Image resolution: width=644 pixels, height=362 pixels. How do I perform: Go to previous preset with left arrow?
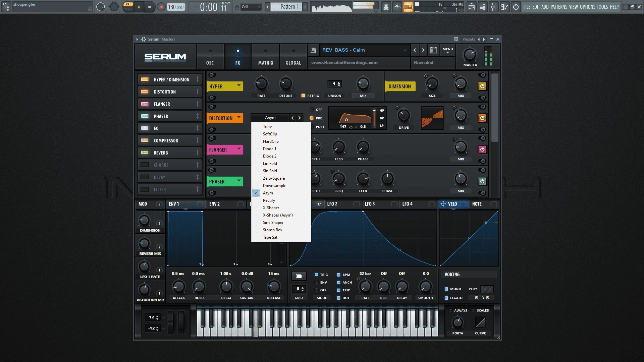point(415,50)
